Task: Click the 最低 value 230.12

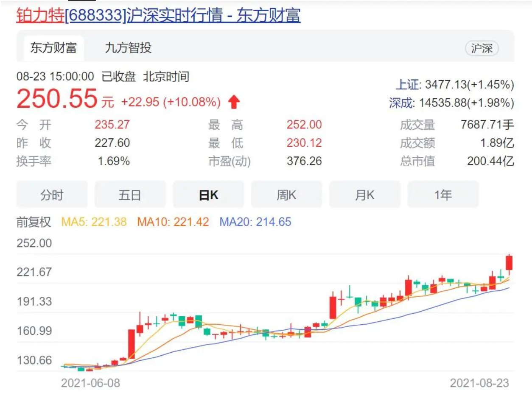Action: pyautogui.click(x=304, y=143)
